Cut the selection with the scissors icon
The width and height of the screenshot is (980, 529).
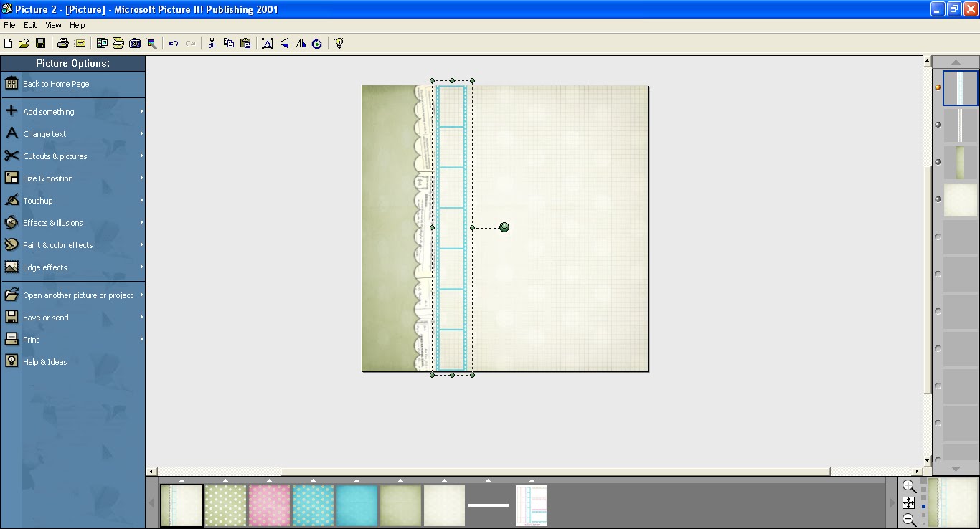click(x=212, y=43)
